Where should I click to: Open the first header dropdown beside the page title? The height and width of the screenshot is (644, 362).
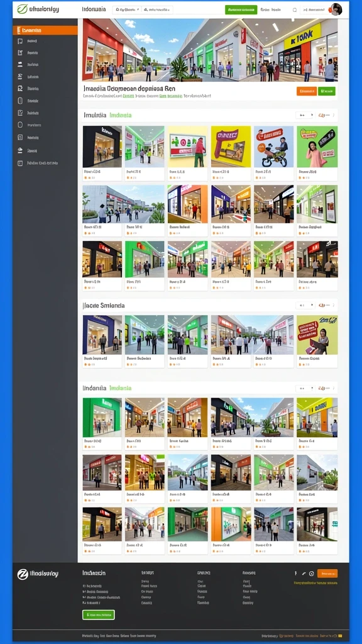pos(127,9)
